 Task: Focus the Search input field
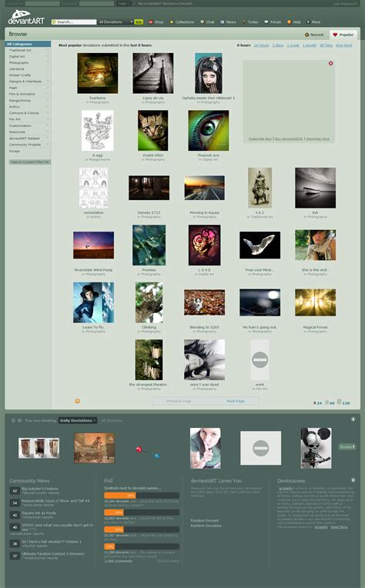tap(74, 22)
